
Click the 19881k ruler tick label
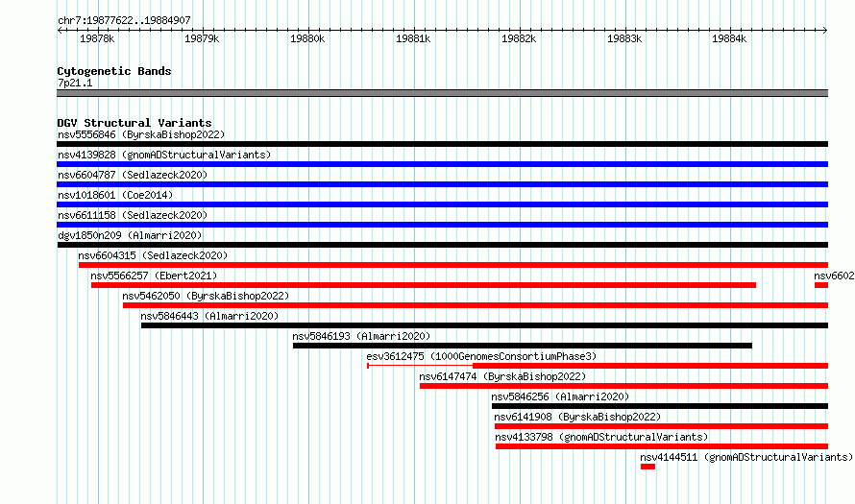point(413,38)
